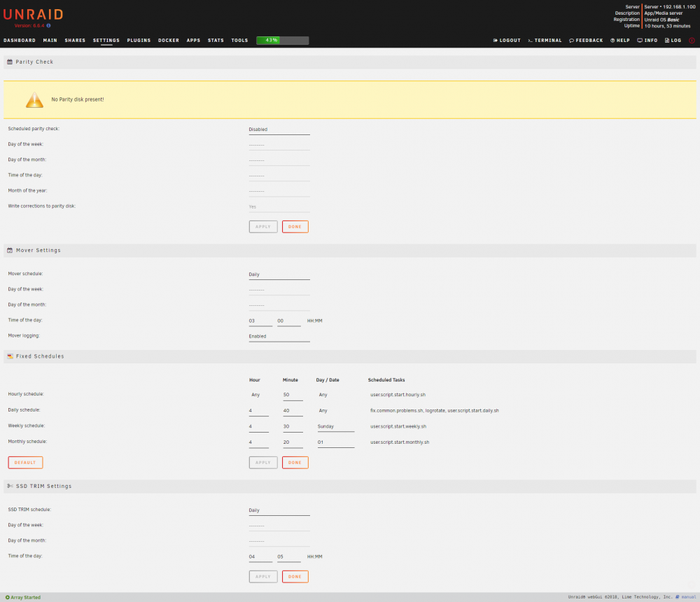This screenshot has height=602, width=700.
Task: Click the warning triangle icon
Action: 34,100
